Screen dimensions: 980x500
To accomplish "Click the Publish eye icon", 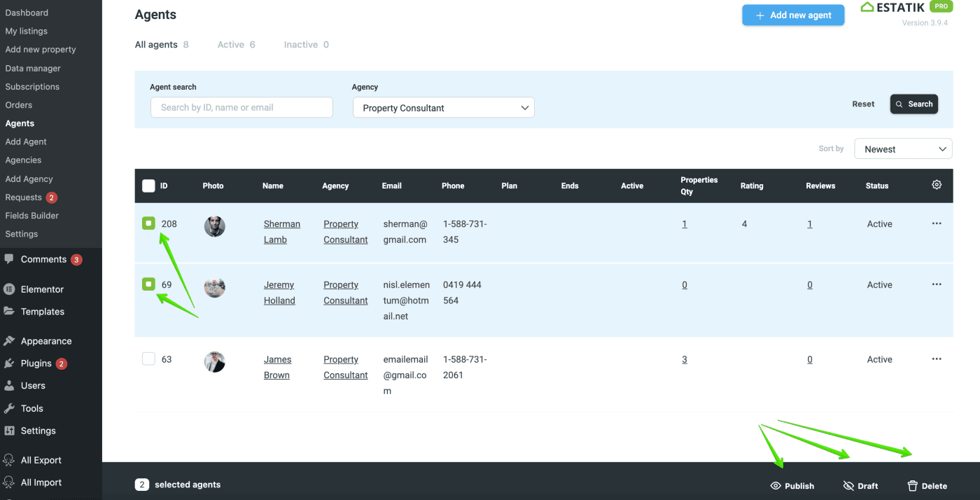I will coord(776,486).
